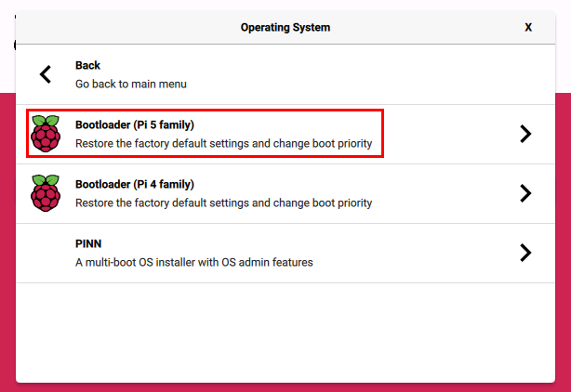Click the Pi 5 "Restore the factory default settings" description
571x392 pixels.
[223, 144]
